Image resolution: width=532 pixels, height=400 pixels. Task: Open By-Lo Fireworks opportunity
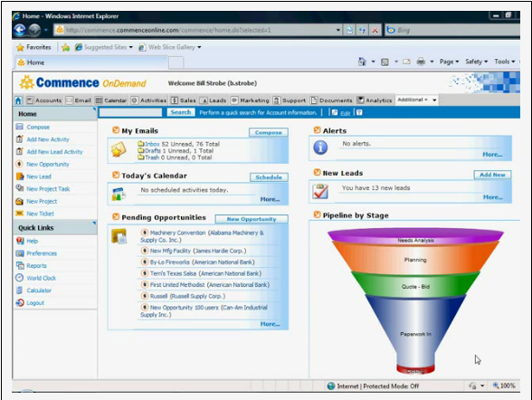point(203,262)
